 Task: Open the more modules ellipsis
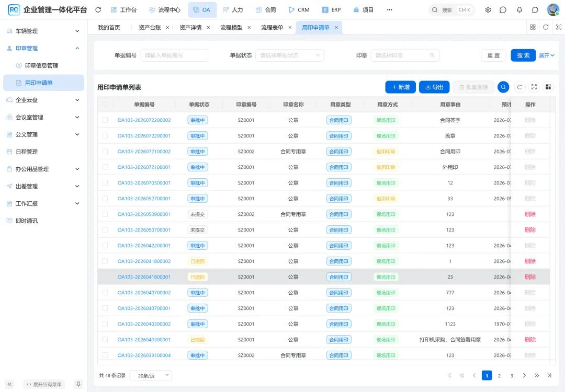click(x=390, y=10)
